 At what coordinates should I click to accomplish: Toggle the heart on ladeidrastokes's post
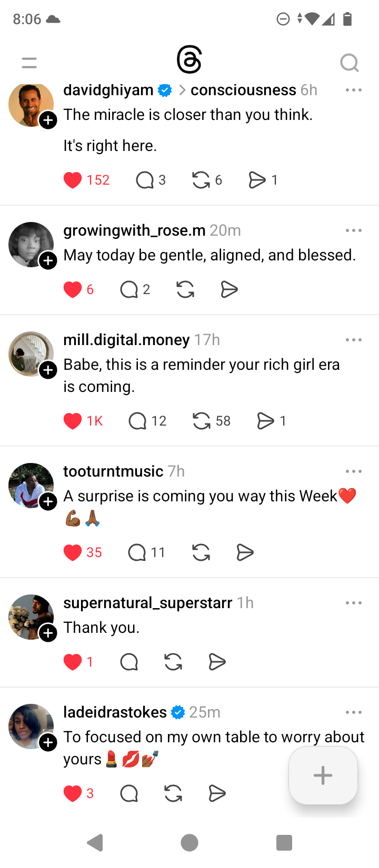coord(73,793)
